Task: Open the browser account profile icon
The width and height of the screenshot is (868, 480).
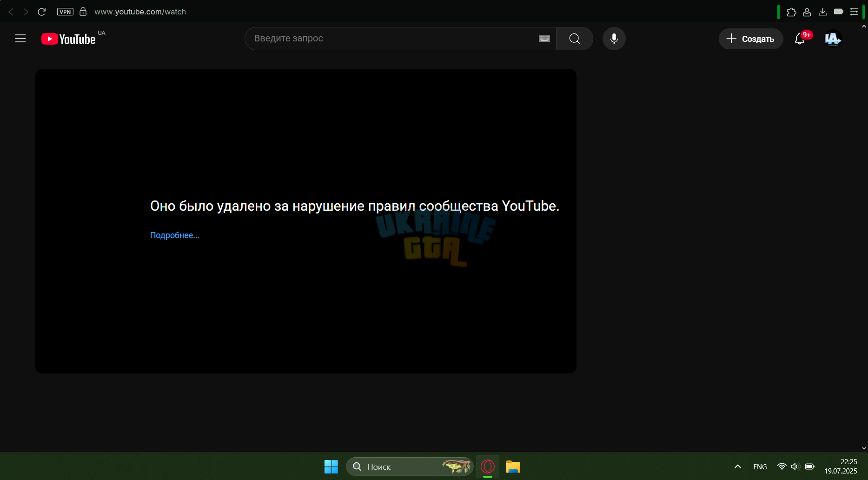Action: tap(807, 12)
